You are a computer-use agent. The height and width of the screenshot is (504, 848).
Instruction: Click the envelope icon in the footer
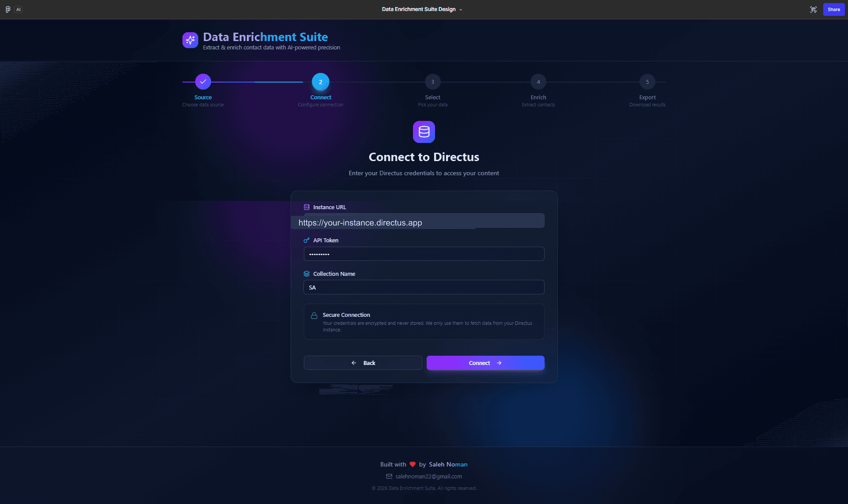[389, 476]
